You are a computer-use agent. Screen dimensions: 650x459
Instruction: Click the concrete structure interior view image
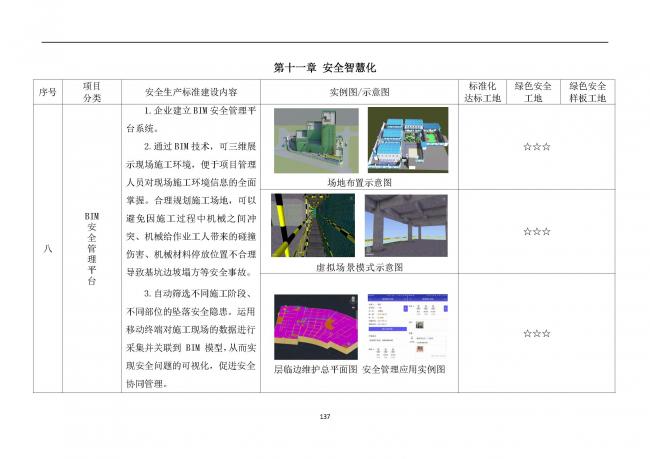click(408, 227)
